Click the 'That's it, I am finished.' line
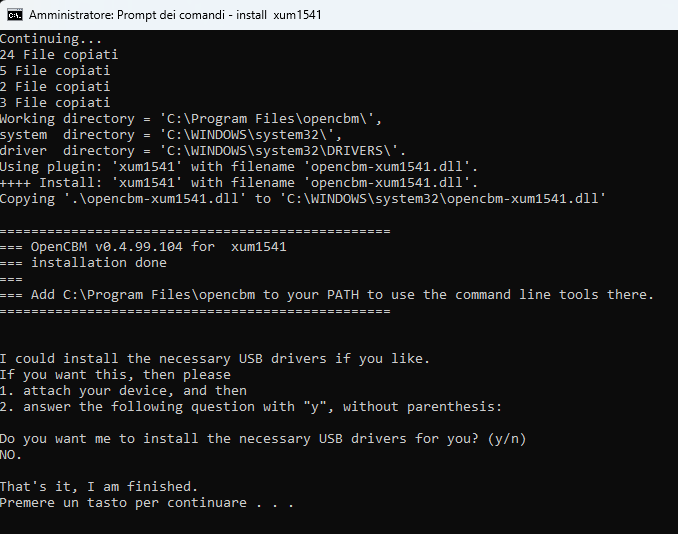The image size is (678, 534). (99, 487)
